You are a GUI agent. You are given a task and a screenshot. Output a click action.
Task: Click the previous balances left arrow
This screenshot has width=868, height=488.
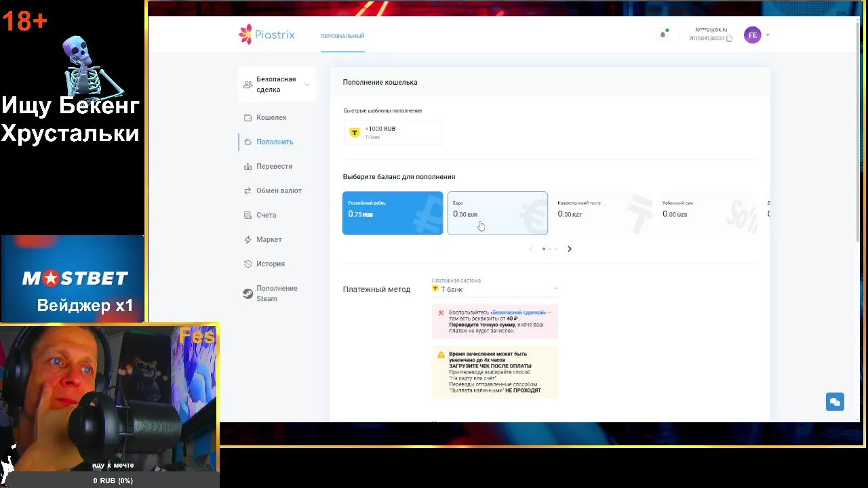point(530,249)
